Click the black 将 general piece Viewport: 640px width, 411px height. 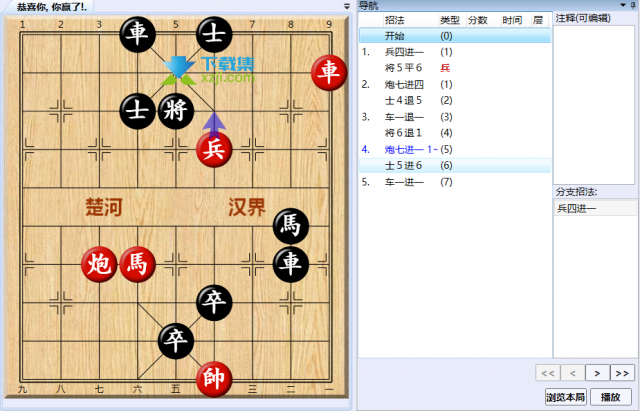point(176,109)
